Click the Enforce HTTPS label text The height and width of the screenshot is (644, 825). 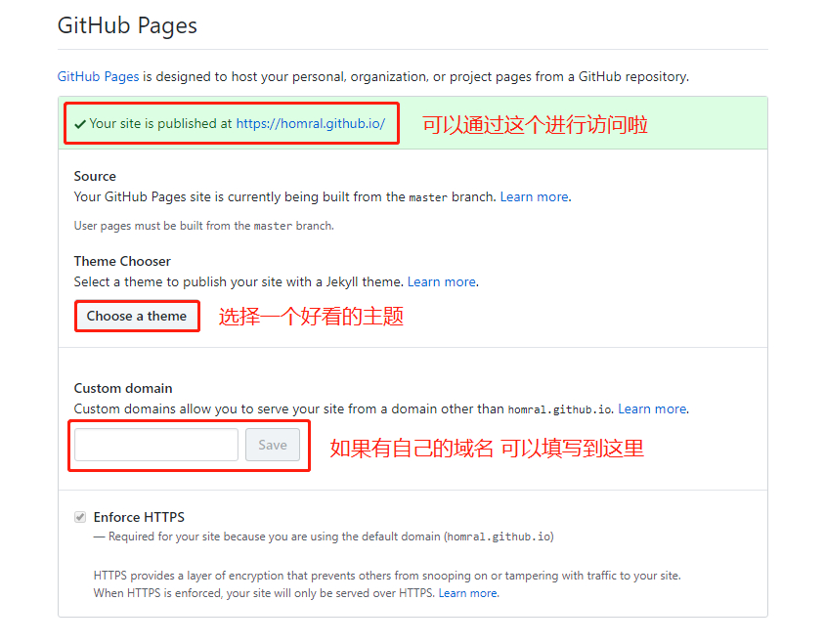pyautogui.click(x=139, y=517)
